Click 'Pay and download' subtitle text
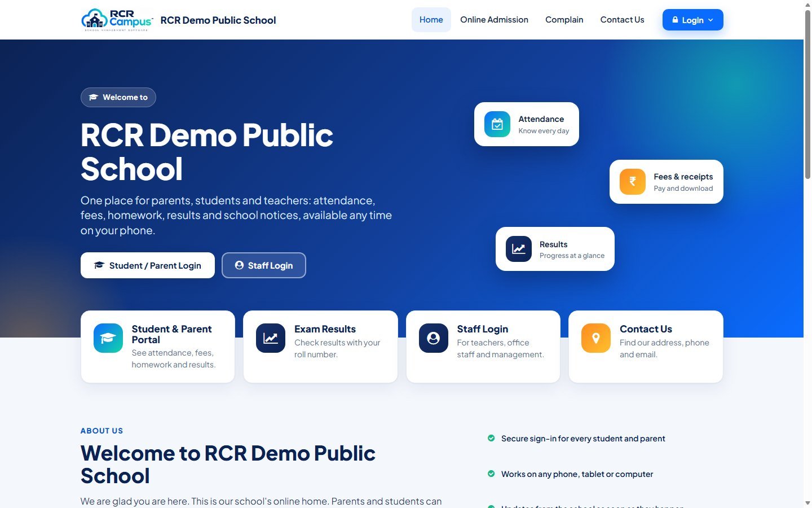This screenshot has width=812, height=508. 683,189
